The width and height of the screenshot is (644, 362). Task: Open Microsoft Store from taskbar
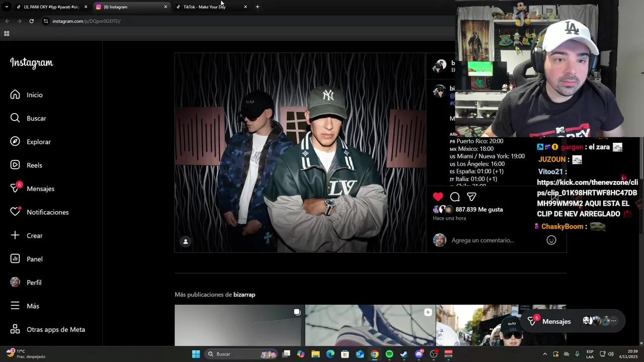tap(345, 354)
